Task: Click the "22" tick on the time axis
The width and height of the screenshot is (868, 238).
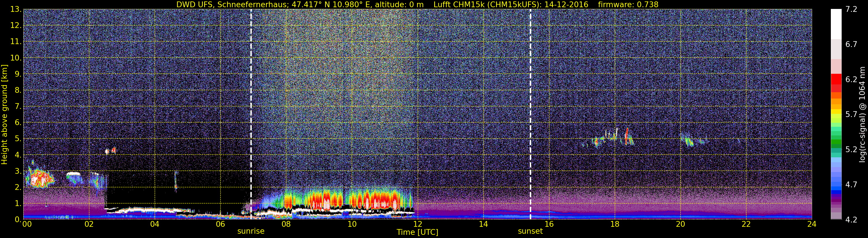Action: (x=746, y=224)
